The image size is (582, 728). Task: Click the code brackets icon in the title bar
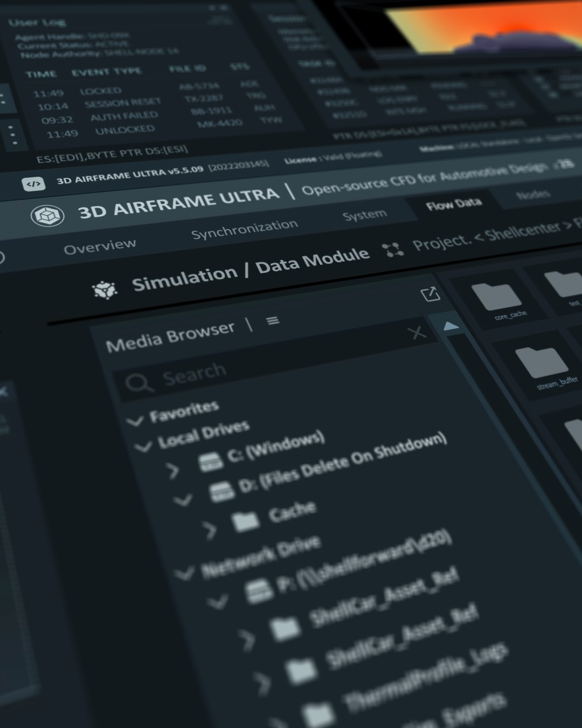pyautogui.click(x=33, y=184)
